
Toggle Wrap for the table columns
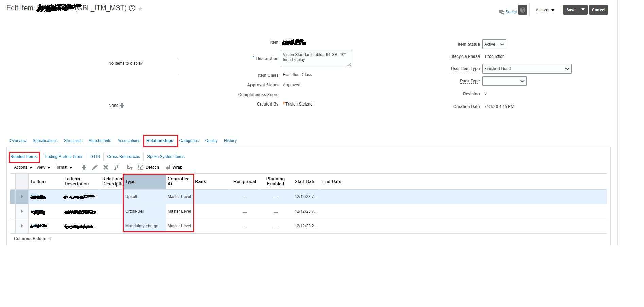point(174,167)
